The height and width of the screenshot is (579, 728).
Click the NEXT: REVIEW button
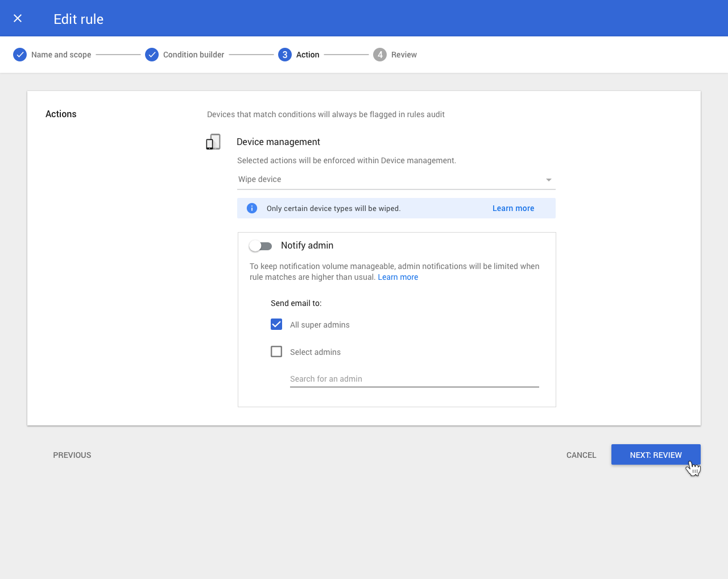coord(656,454)
